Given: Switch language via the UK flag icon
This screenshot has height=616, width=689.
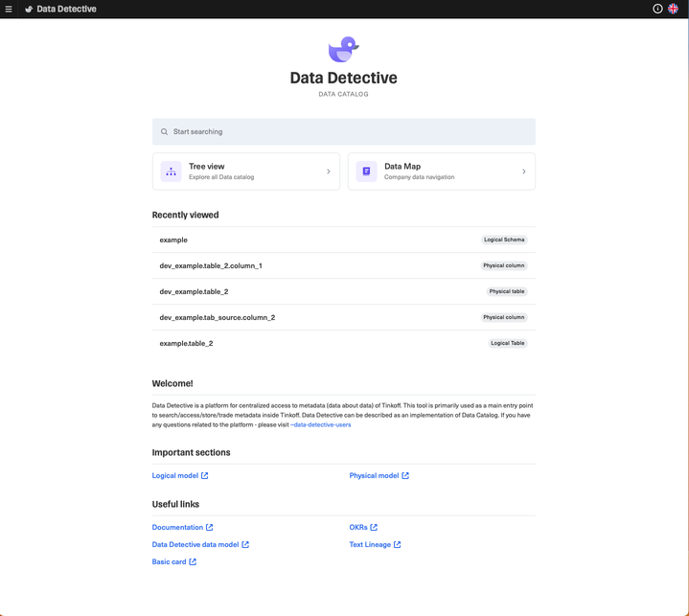Looking at the screenshot, I should (673, 9).
